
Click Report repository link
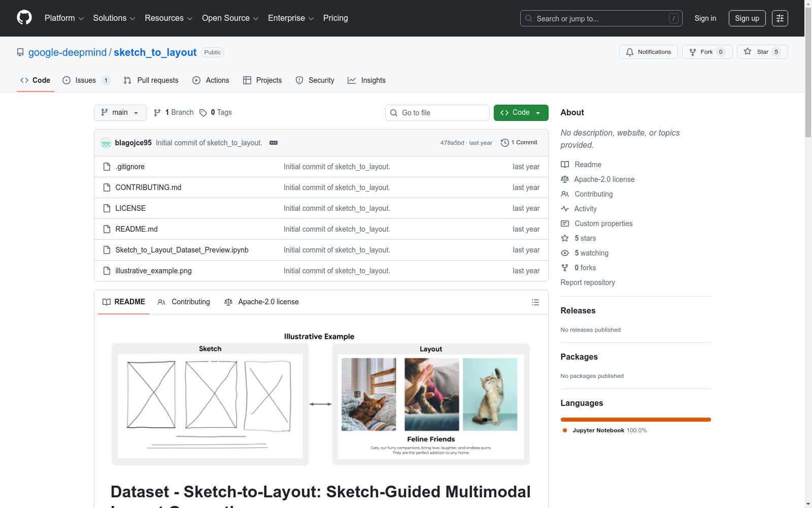click(x=588, y=282)
